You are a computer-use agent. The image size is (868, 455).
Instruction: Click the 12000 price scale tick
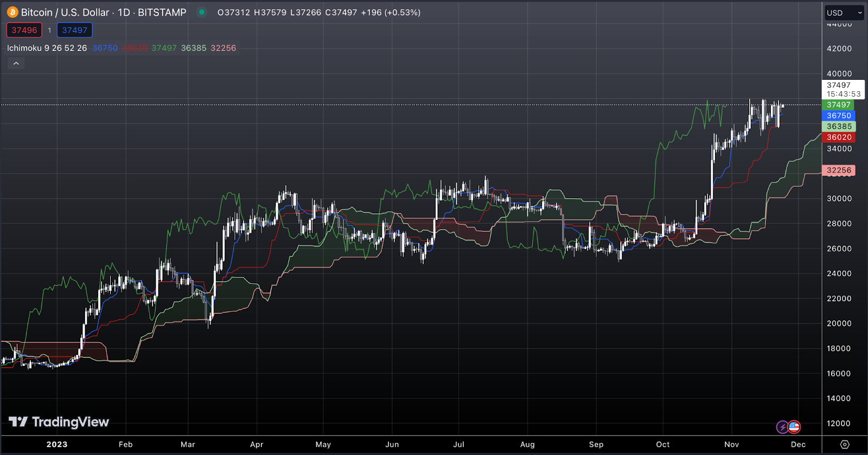click(839, 423)
